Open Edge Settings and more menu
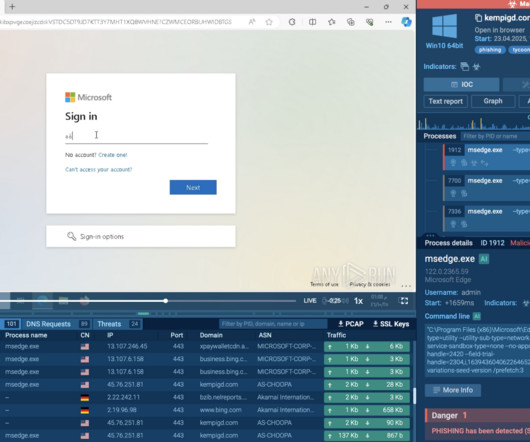This screenshot has width=530, height=442. click(388, 22)
